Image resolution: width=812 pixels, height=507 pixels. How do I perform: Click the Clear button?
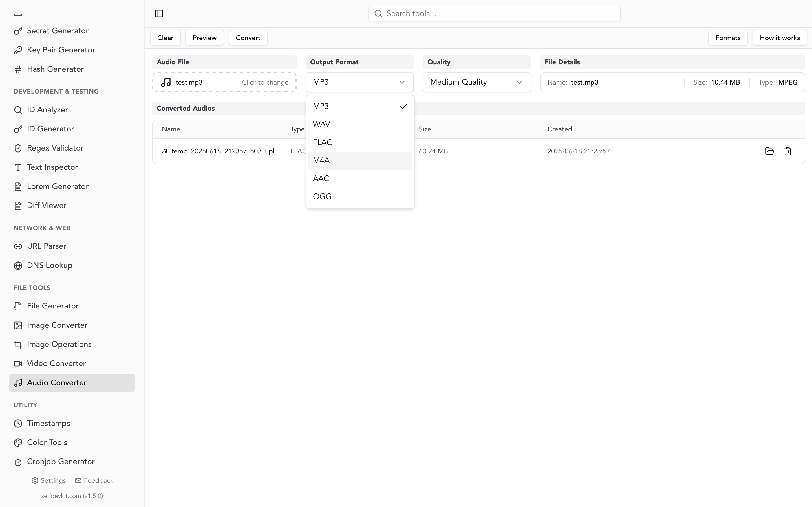(165, 38)
